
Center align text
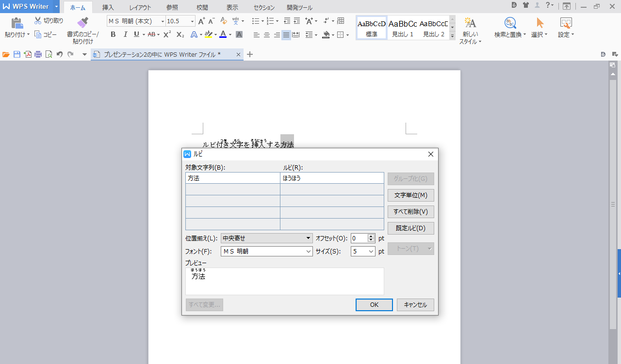point(267,35)
